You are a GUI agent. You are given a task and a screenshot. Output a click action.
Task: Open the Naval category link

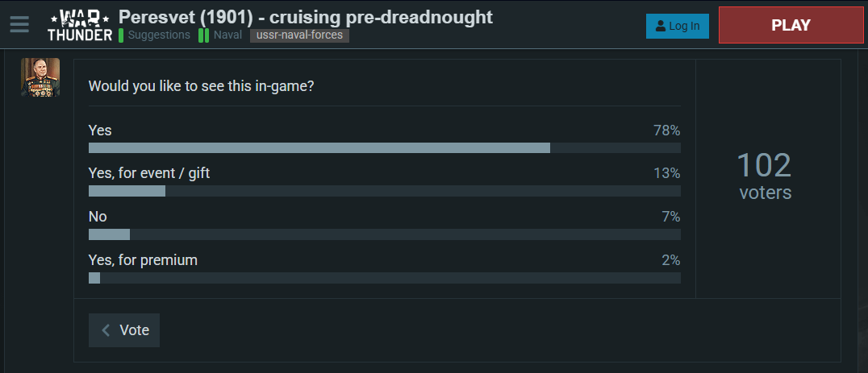(227, 35)
